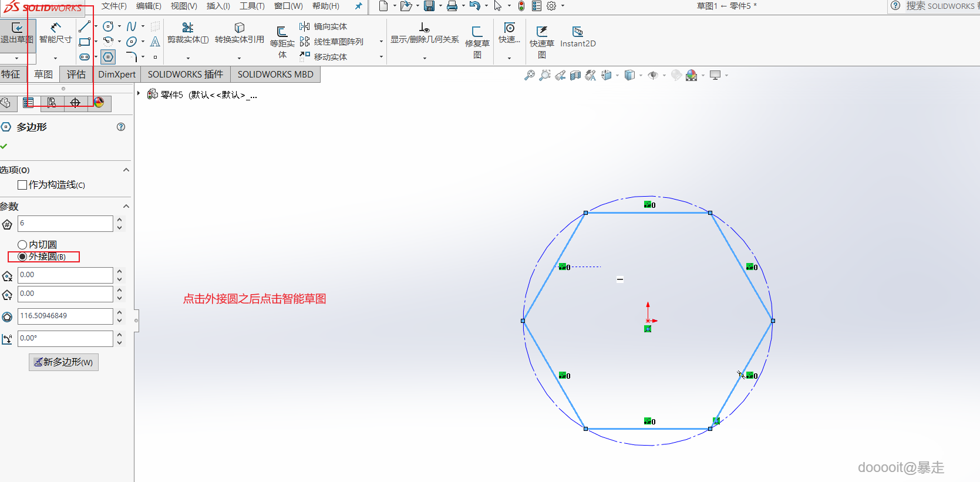
Task: Select the 外接圆 (Circumscribed circle) radio button
Action: click(x=22, y=257)
